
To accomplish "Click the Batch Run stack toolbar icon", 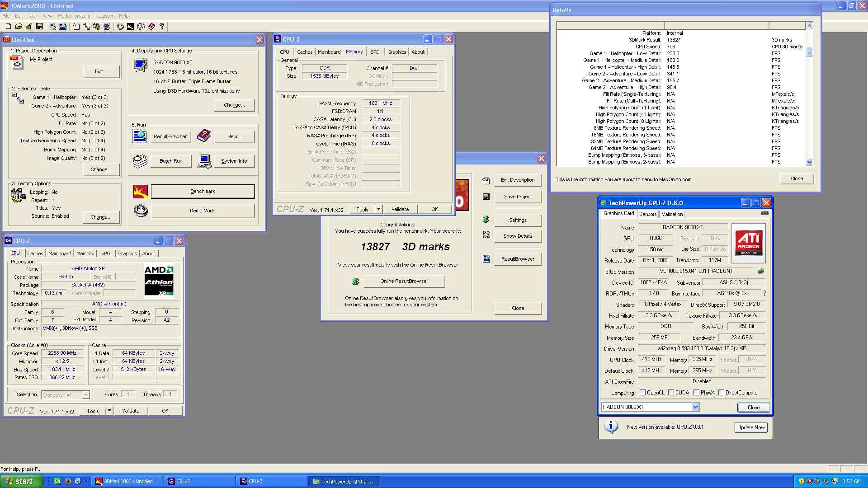I will click(x=141, y=27).
